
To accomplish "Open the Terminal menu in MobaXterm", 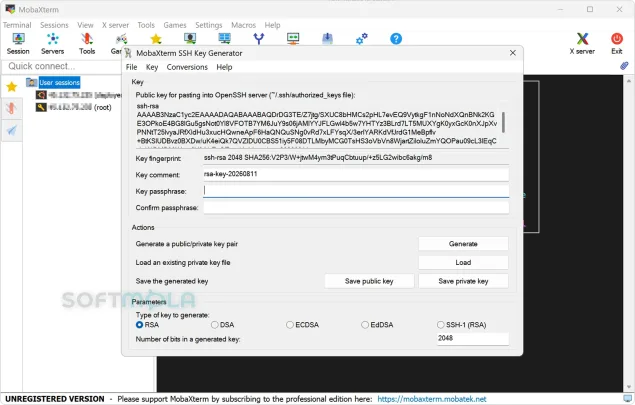I will coord(17,25).
